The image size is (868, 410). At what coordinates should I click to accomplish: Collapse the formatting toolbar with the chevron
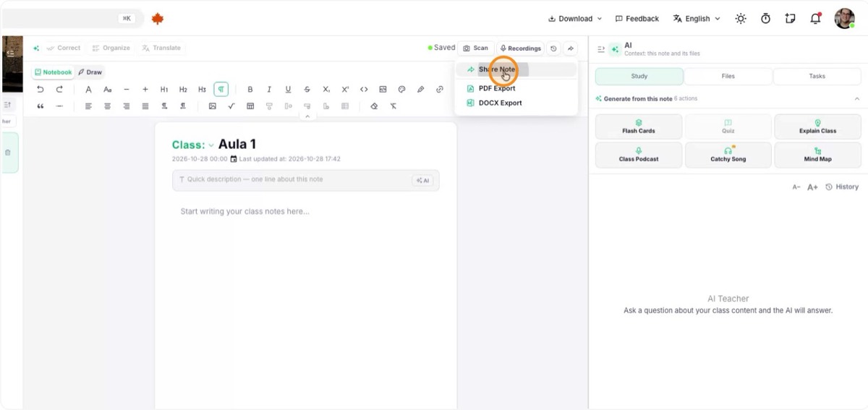coord(307,116)
